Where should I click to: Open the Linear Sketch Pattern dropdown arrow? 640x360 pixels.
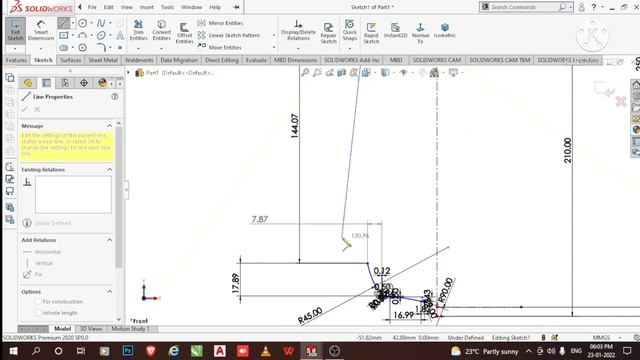274,36
